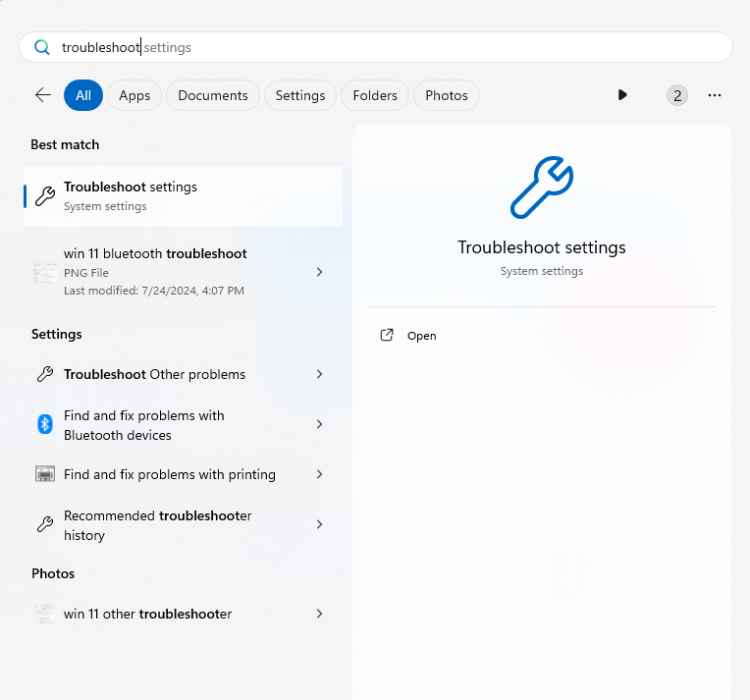Click the open-external icon next to Open

(387, 335)
